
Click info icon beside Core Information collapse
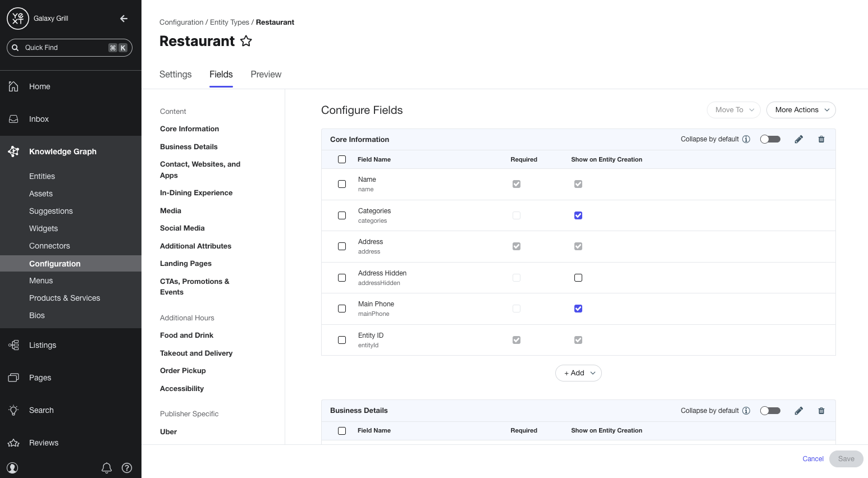[746, 139]
